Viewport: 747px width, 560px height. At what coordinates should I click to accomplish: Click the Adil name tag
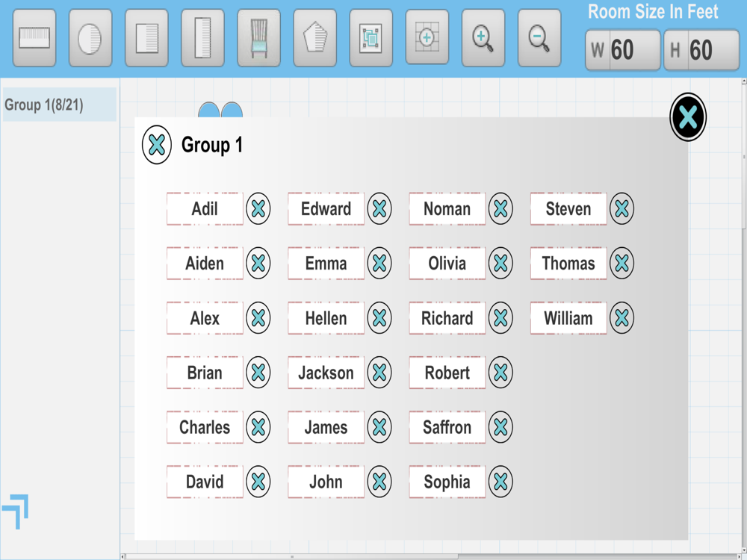[x=205, y=208]
